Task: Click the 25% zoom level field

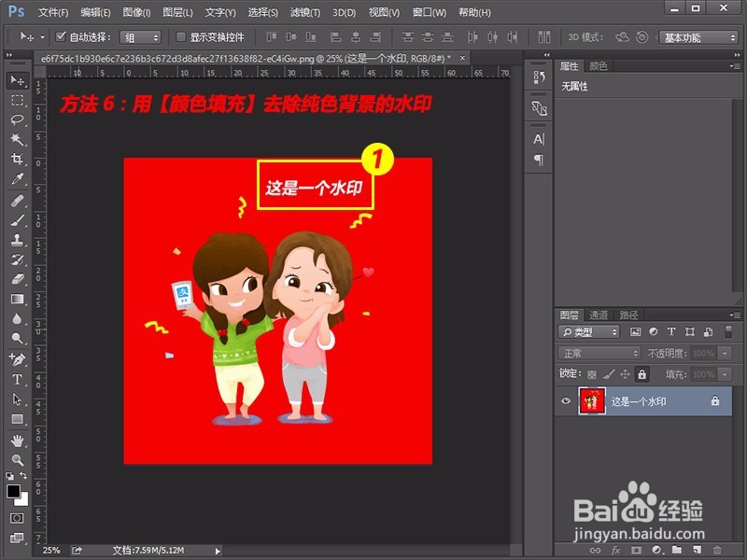Action: (x=51, y=551)
